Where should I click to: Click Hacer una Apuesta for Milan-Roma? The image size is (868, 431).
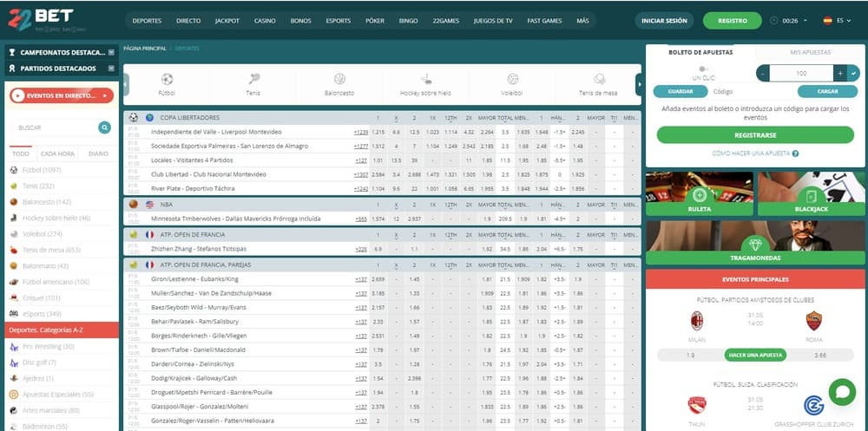click(756, 356)
